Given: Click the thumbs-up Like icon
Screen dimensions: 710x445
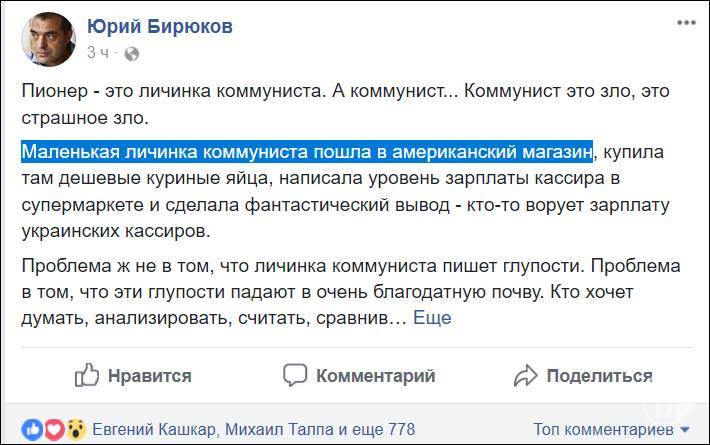Looking at the screenshot, I should tap(89, 375).
